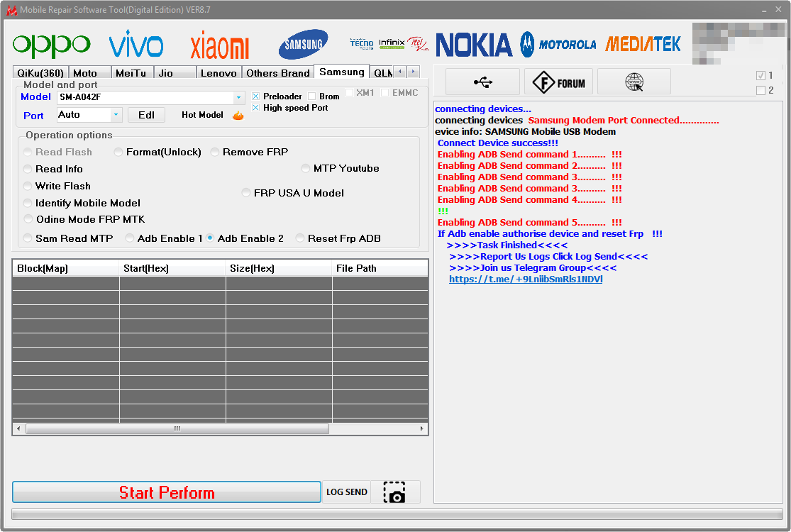Select the Nokia brand logo
The image size is (791, 532).
pos(474,45)
